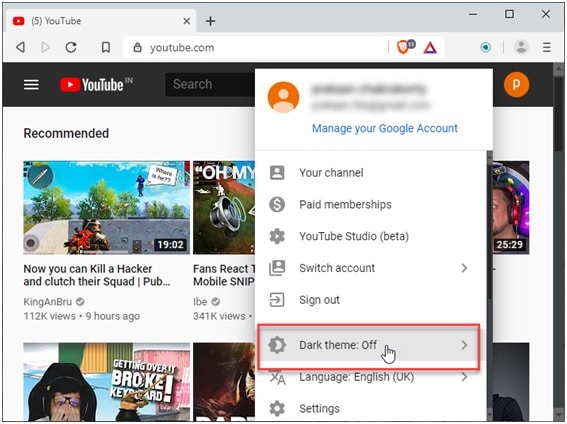Click the scrollbar up arrow of page
Image resolution: width=567 pixels, height=424 pixels.
(x=558, y=68)
